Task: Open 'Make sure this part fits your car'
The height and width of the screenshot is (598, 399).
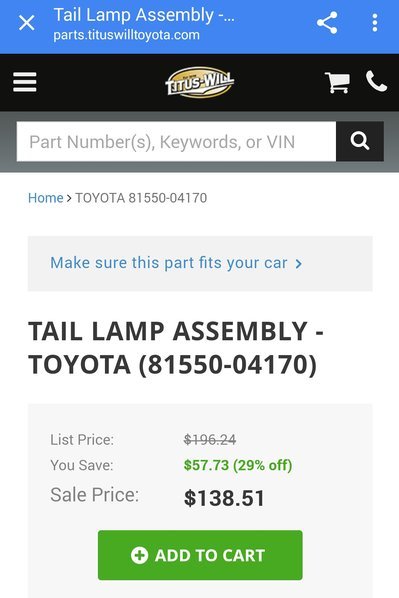Action: pos(169,263)
